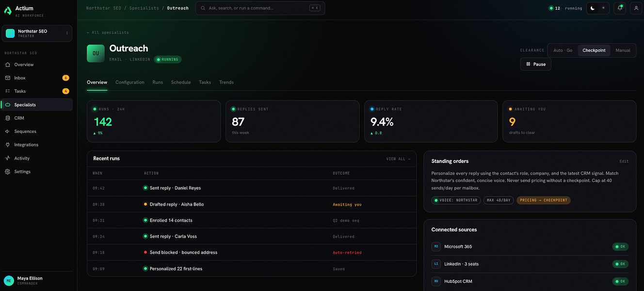Click the Inbox envelope icon
Viewport: 644px width, 291px height.
(8, 78)
